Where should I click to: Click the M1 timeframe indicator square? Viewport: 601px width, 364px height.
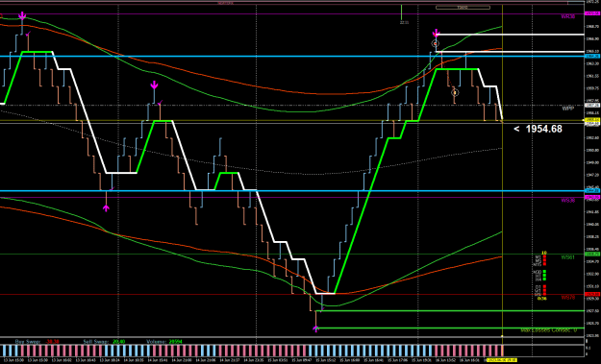[544, 257]
